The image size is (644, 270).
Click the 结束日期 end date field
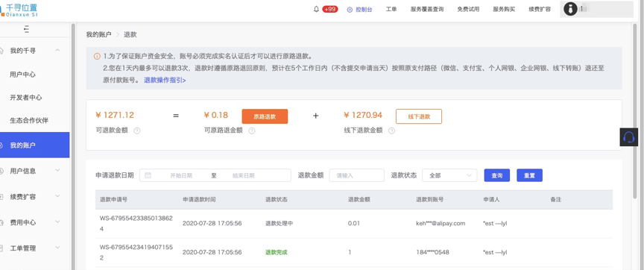click(x=243, y=175)
